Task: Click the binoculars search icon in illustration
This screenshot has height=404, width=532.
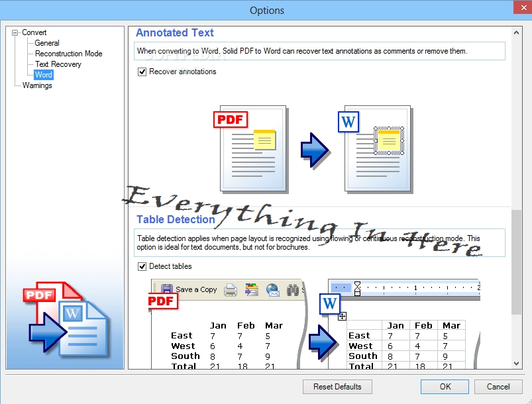Action: point(292,290)
